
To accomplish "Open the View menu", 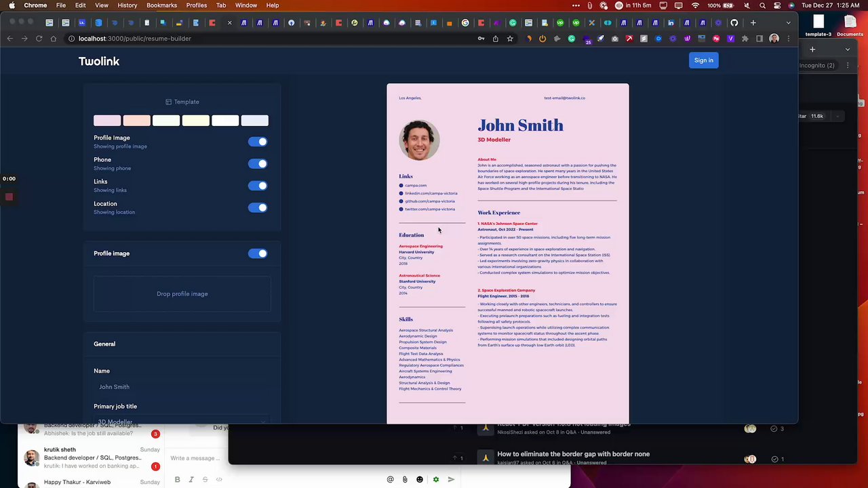I will coord(102,5).
